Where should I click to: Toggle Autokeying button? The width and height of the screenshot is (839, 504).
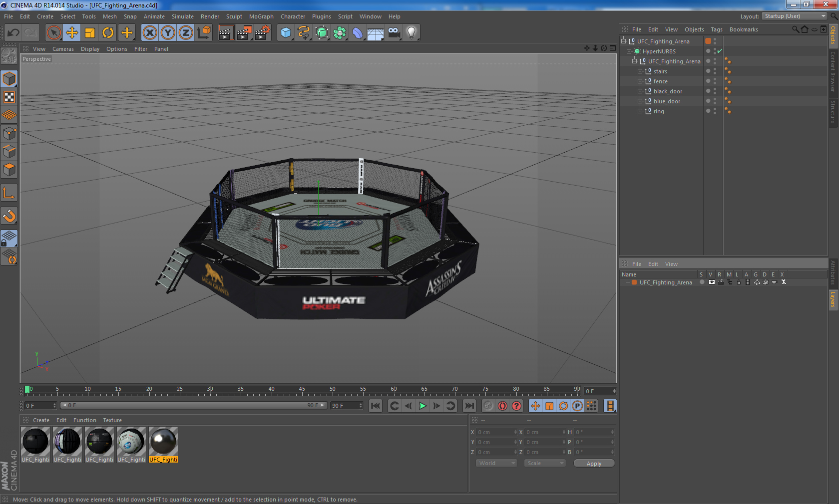[502, 406]
